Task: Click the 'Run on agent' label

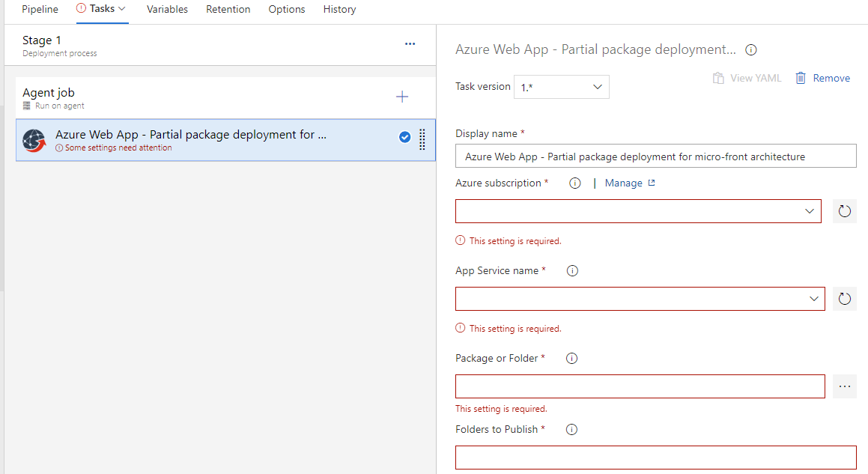Action: pyautogui.click(x=60, y=106)
